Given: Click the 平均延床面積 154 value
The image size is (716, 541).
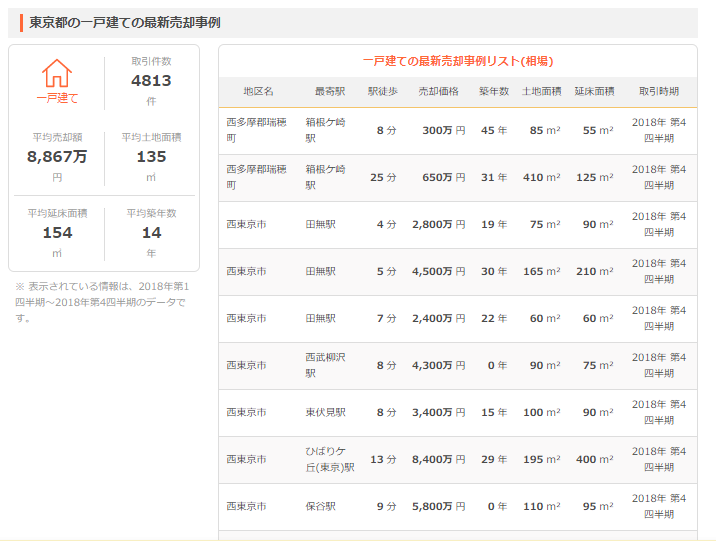Looking at the screenshot, I should (x=57, y=233).
